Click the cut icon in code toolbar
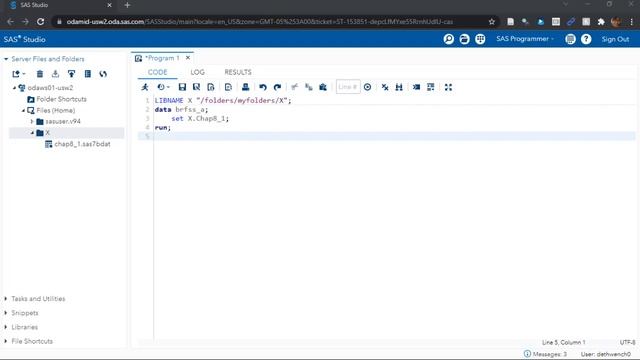This screenshot has width=640, height=360. [294, 87]
